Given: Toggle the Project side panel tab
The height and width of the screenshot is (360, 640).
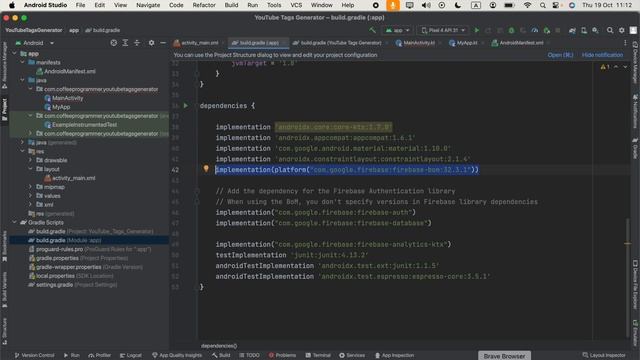Looking at the screenshot, I should click(4, 109).
